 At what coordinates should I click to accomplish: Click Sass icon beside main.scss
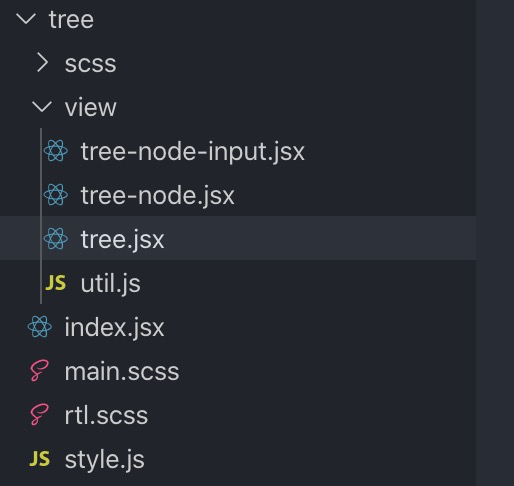40,371
